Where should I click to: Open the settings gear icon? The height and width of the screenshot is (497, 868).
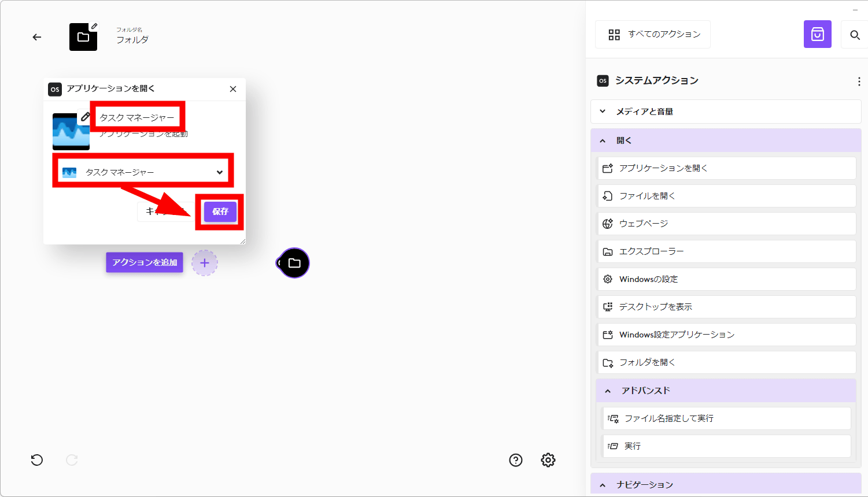click(548, 460)
